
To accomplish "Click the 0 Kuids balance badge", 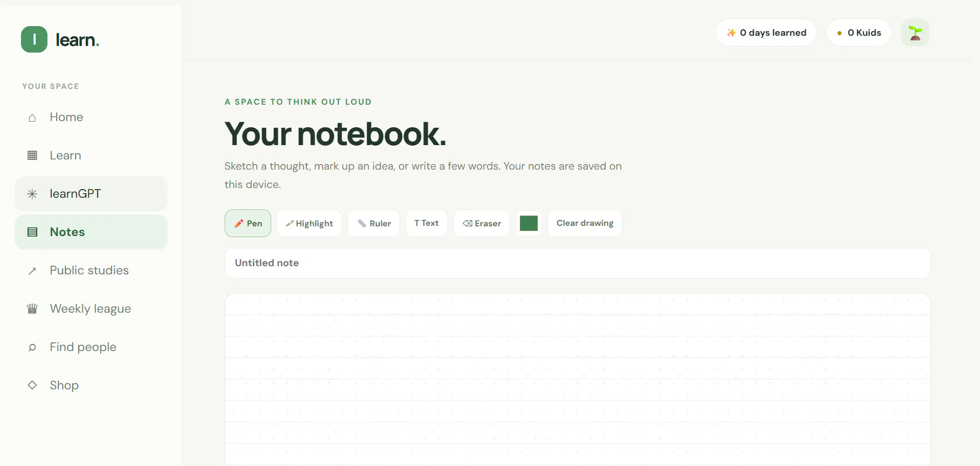I will [859, 33].
